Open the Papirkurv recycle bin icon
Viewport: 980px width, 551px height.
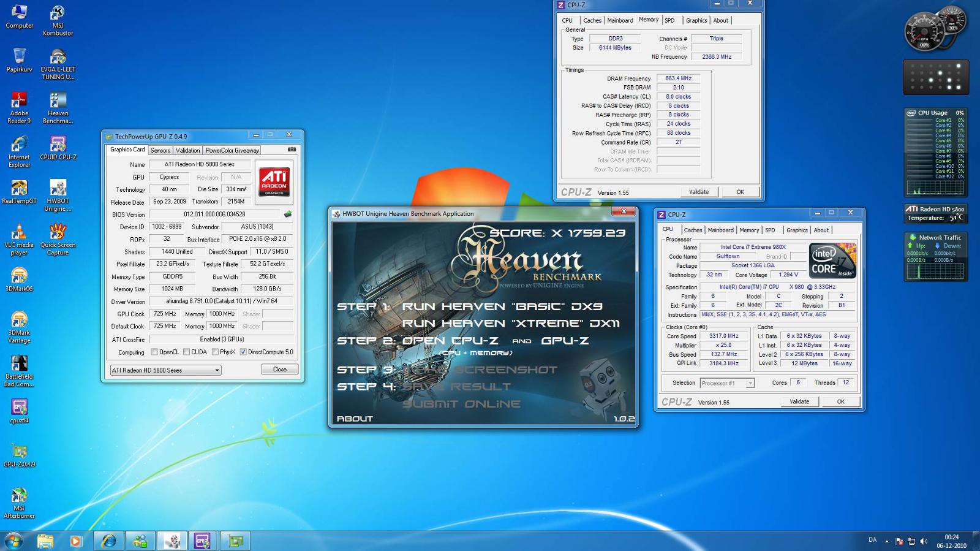pyautogui.click(x=19, y=60)
